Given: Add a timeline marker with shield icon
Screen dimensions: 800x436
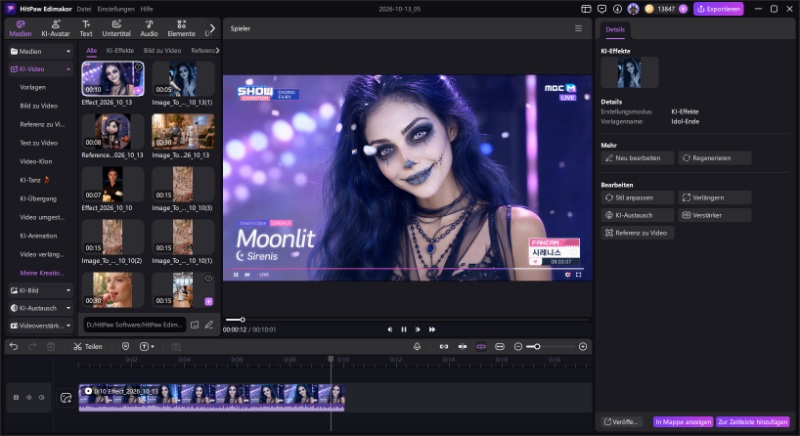Looking at the screenshot, I should tap(126, 347).
